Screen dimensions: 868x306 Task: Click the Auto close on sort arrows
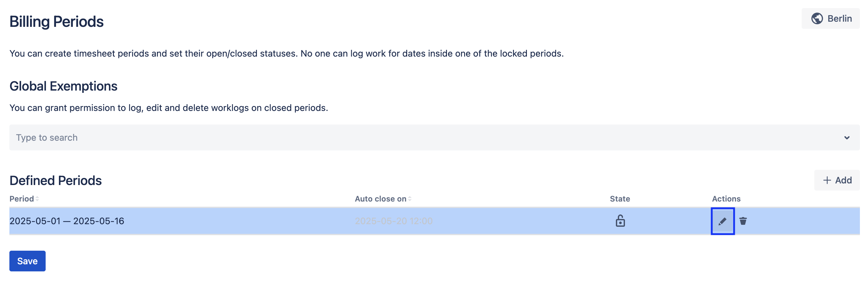click(410, 199)
